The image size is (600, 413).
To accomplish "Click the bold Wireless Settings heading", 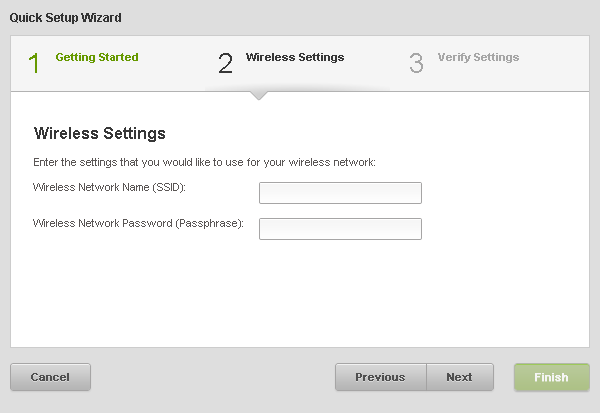I will pyautogui.click(x=99, y=133).
